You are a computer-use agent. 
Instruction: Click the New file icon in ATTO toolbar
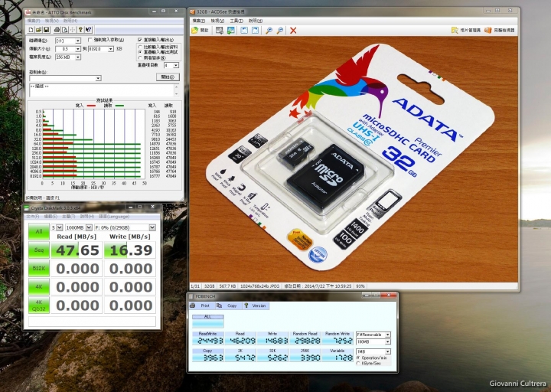pyautogui.click(x=31, y=30)
